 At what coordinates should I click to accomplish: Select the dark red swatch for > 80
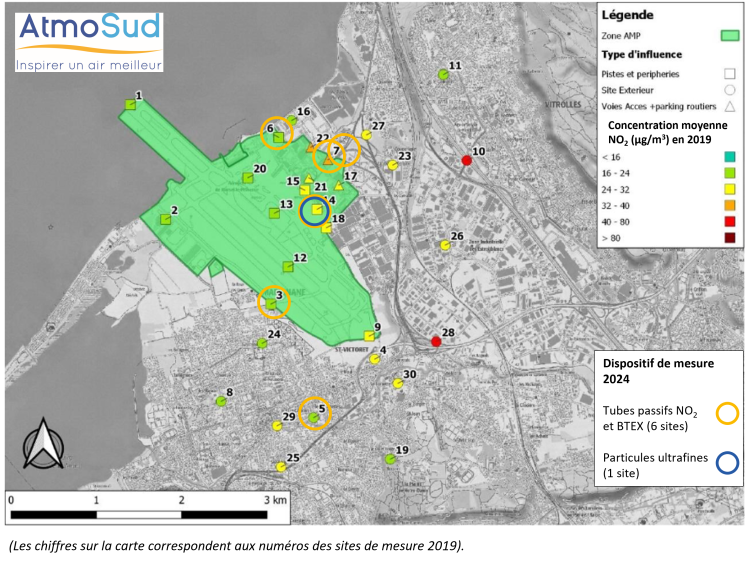coord(730,238)
